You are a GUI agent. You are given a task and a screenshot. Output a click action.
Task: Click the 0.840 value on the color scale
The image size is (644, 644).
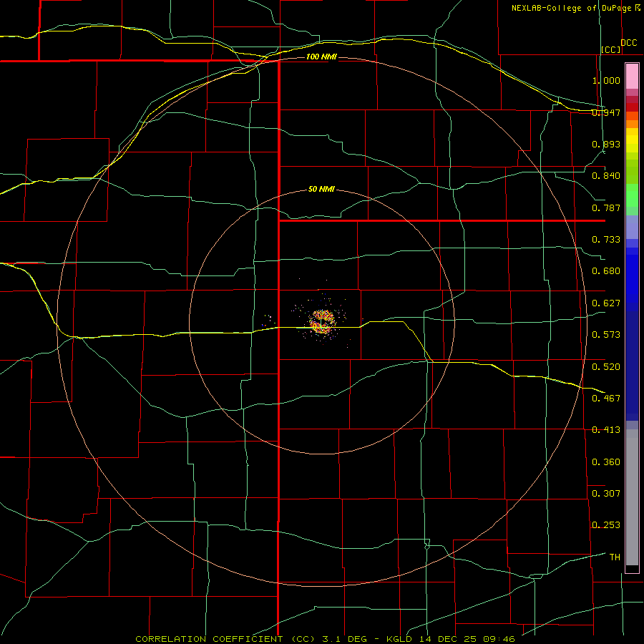click(606, 176)
